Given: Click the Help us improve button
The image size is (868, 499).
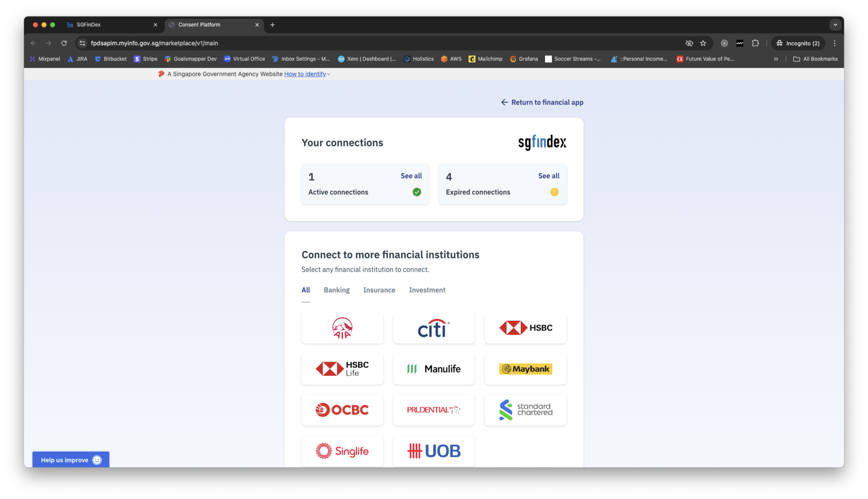Looking at the screenshot, I should (71, 460).
